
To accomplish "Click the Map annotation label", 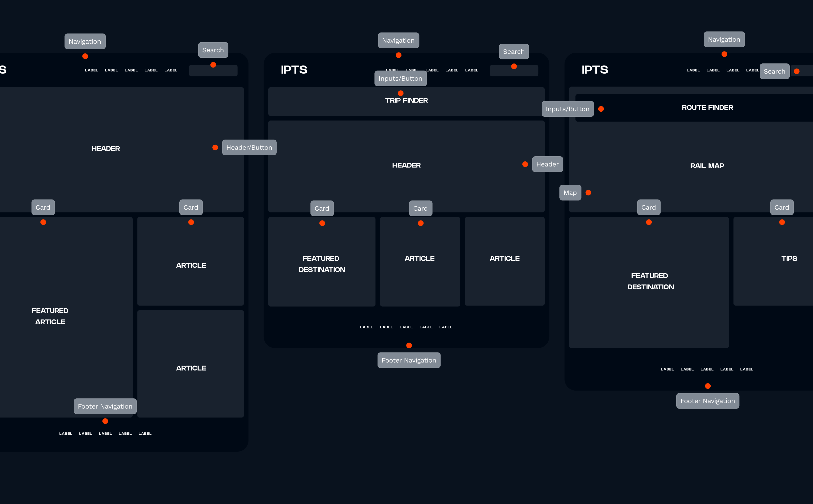I will point(570,193).
